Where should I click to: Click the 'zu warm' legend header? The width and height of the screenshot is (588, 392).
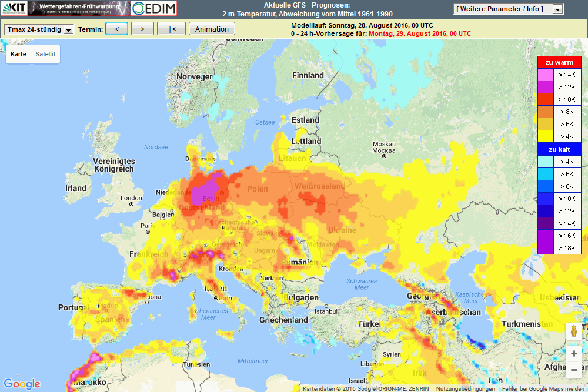(560, 62)
